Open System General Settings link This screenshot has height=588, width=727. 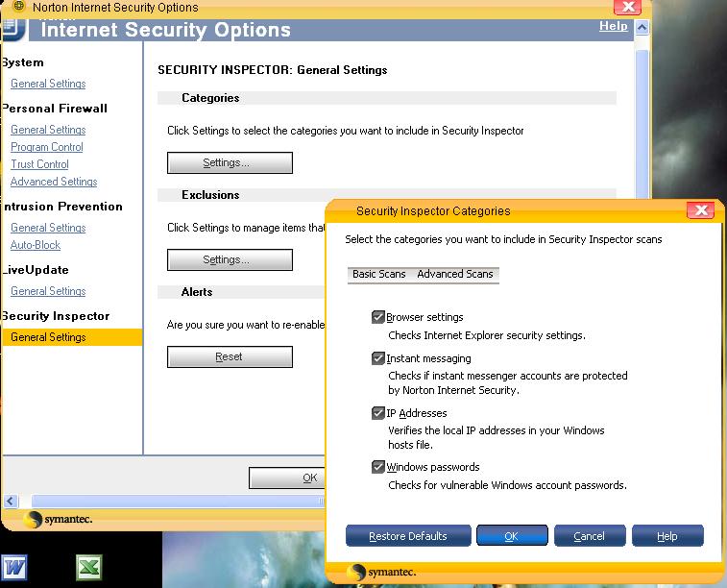click(48, 84)
